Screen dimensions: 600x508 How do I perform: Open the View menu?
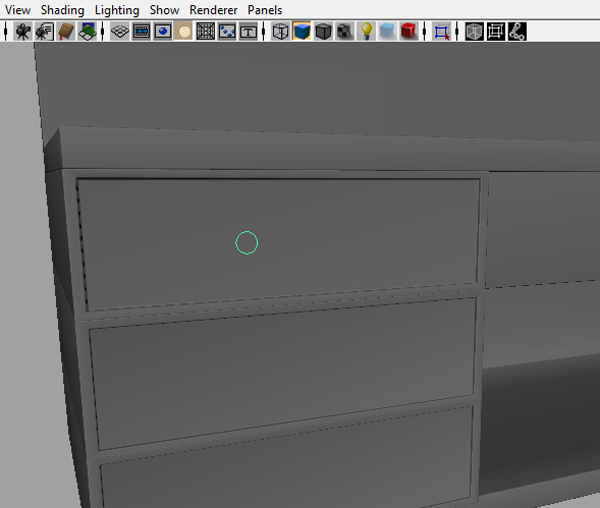tap(18, 10)
